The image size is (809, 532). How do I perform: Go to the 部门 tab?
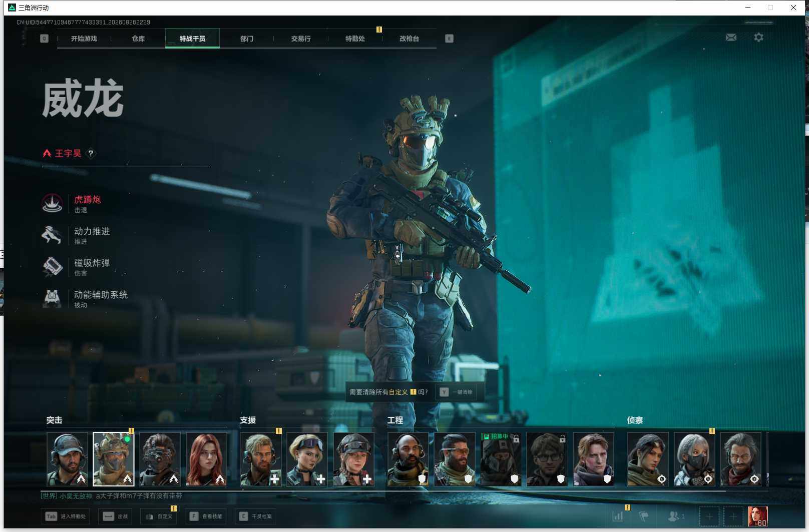[x=246, y=39]
